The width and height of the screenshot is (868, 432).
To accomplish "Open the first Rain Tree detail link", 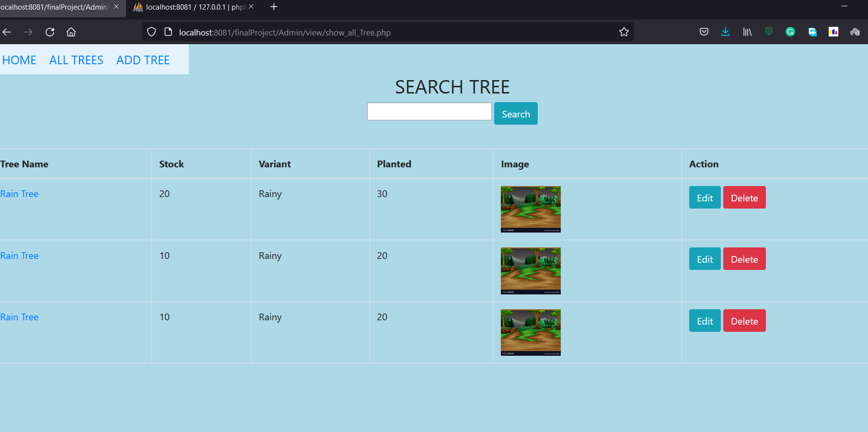I will (19, 194).
